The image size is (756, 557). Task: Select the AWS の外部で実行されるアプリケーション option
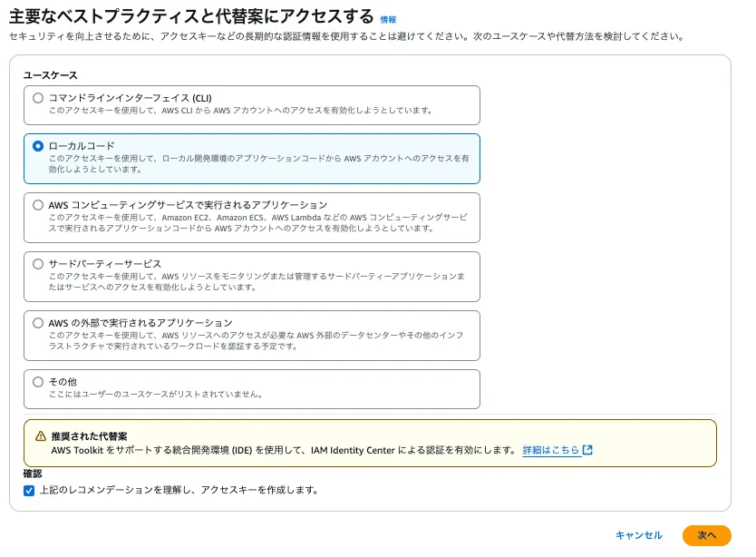(38, 323)
